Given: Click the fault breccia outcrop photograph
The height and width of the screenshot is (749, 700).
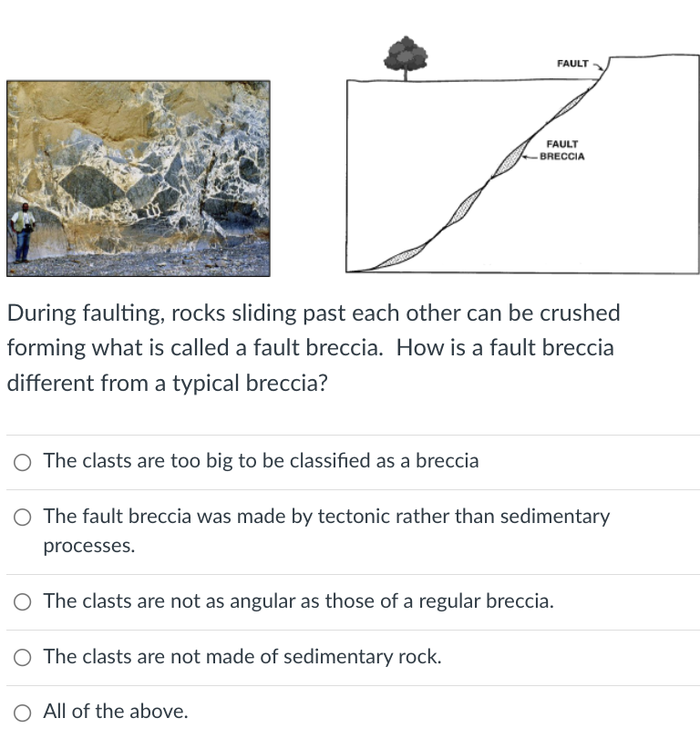Looking at the screenshot, I should click(x=139, y=178).
